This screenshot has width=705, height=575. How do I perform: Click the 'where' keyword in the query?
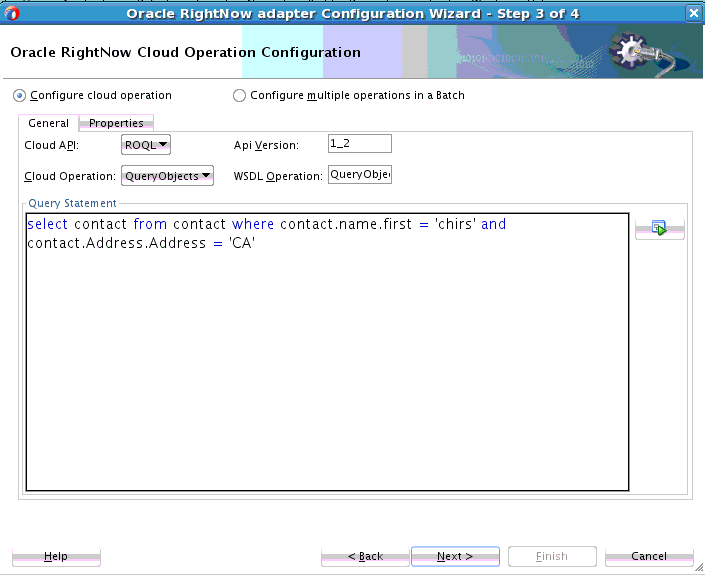pyautogui.click(x=253, y=224)
